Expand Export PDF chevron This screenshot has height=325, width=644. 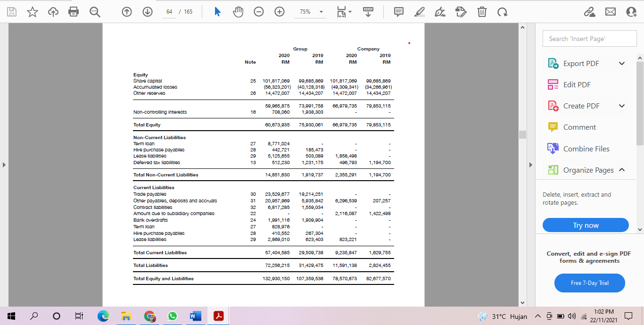(x=622, y=63)
